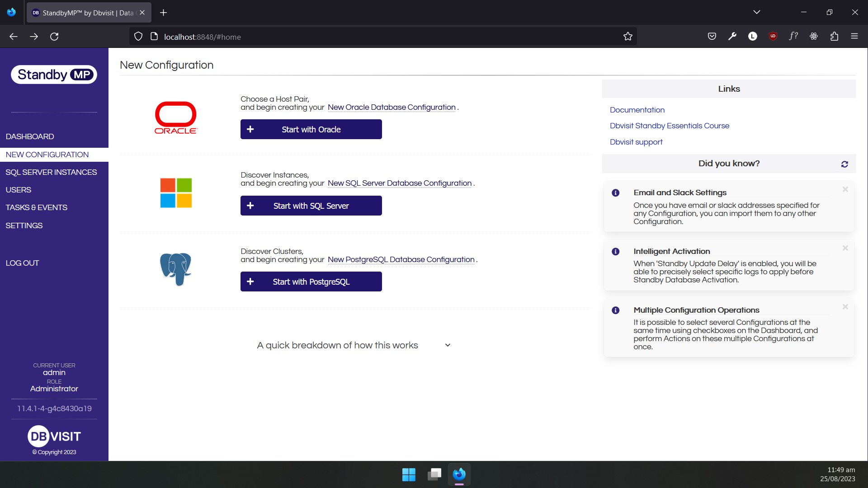The image size is (868, 488).
Task: Open the uBlock Origin extension icon
Action: coord(773,36)
